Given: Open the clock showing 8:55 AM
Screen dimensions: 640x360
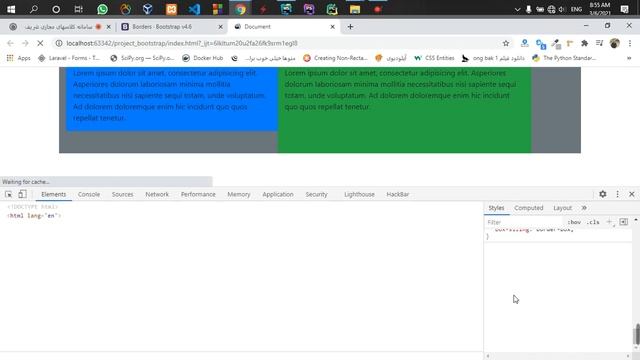Looking at the screenshot, I should pos(600,9).
